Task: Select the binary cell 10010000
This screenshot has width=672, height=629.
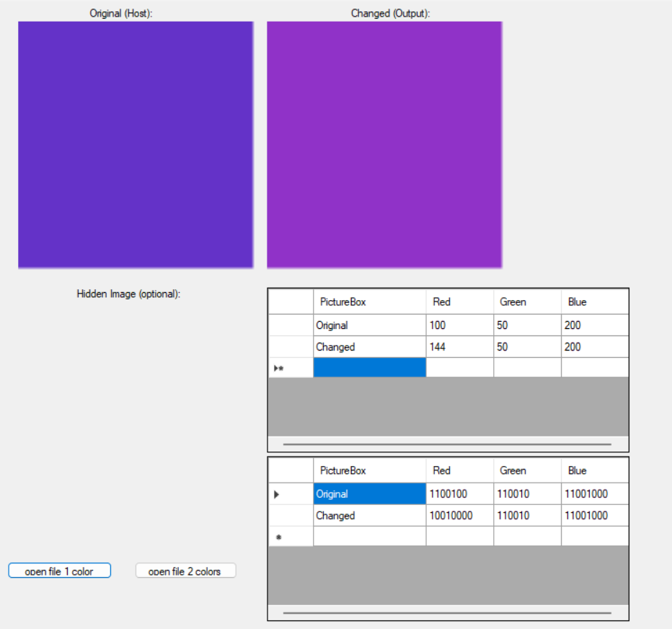Action: [459, 516]
